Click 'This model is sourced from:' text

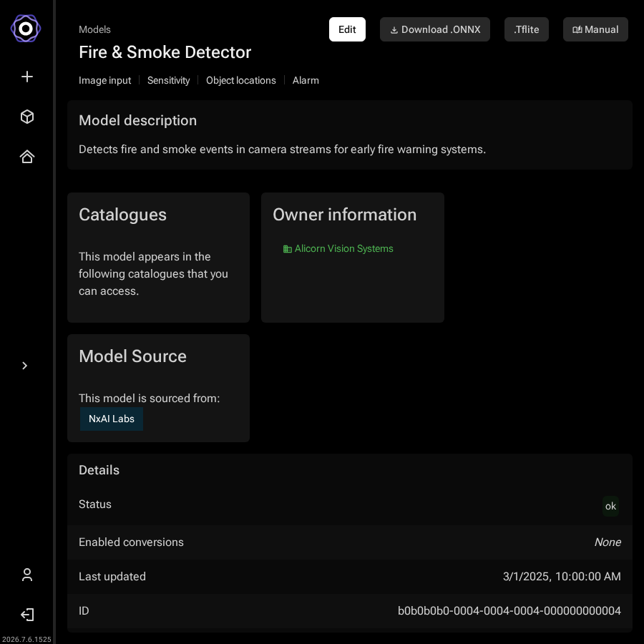[x=149, y=398]
